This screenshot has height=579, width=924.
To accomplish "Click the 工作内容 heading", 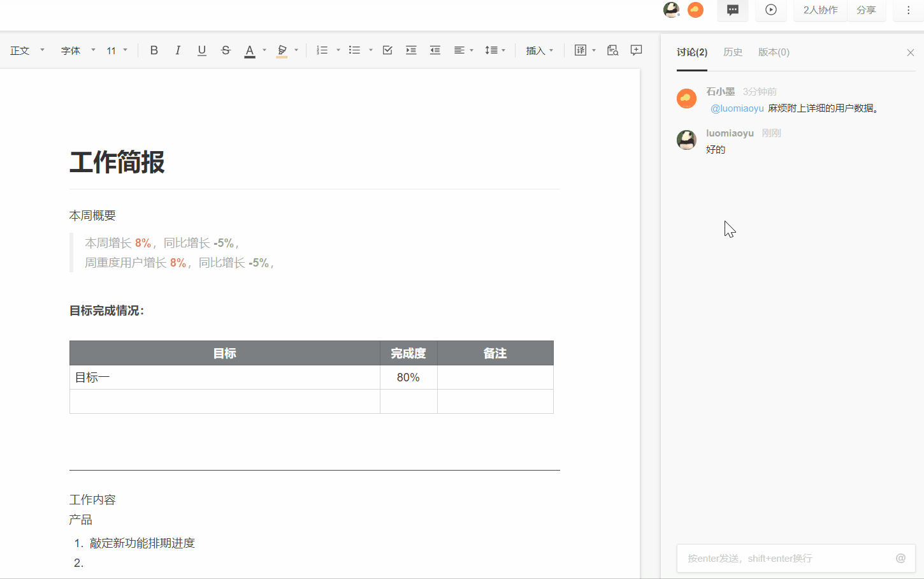I will pos(92,500).
